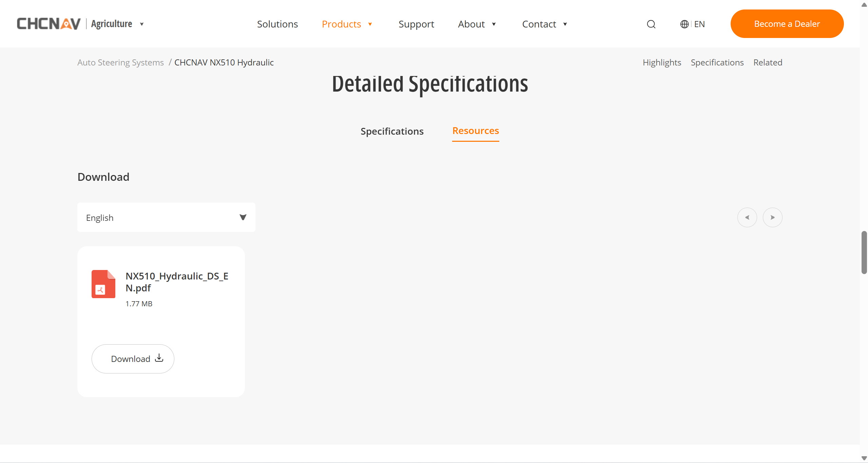The width and height of the screenshot is (868, 463).
Task: Click the page vertical scrollbar thumb
Action: tap(864, 252)
